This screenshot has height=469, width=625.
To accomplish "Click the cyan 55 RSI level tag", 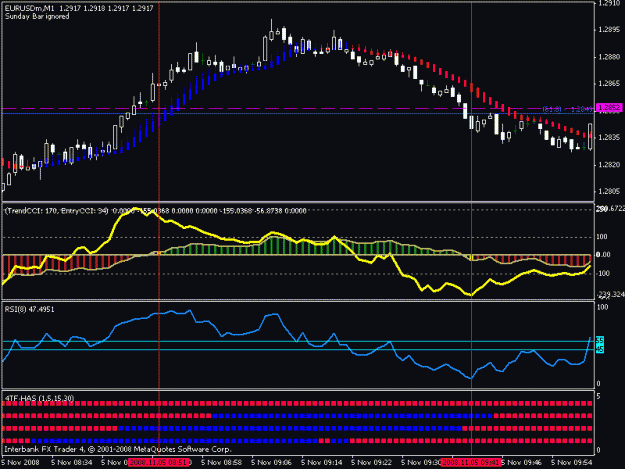I will tap(600, 340).
